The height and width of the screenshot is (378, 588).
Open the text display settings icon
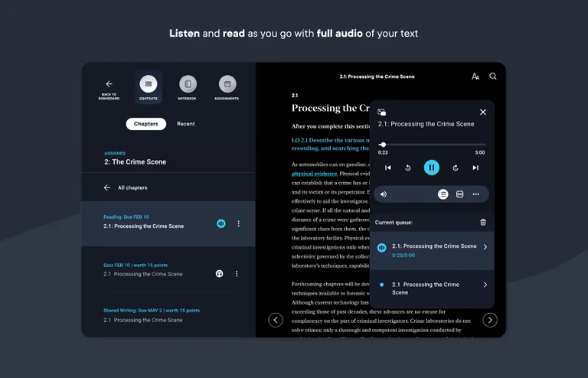point(475,77)
